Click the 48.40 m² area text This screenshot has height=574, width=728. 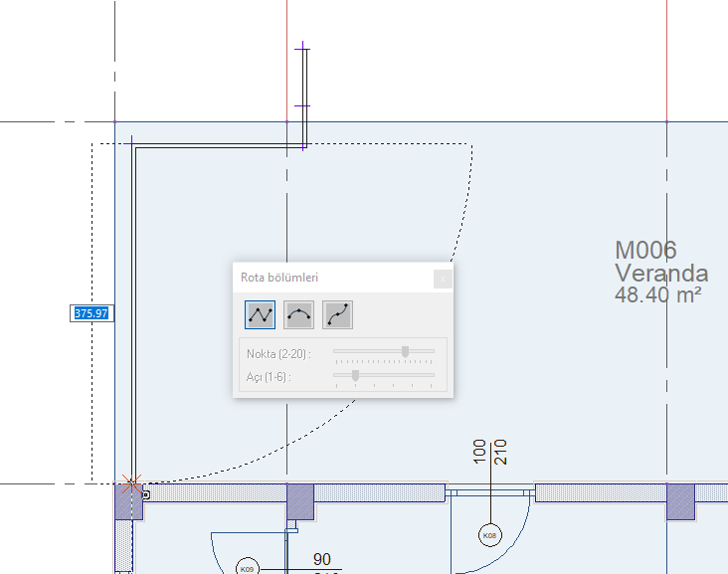pyautogui.click(x=657, y=294)
